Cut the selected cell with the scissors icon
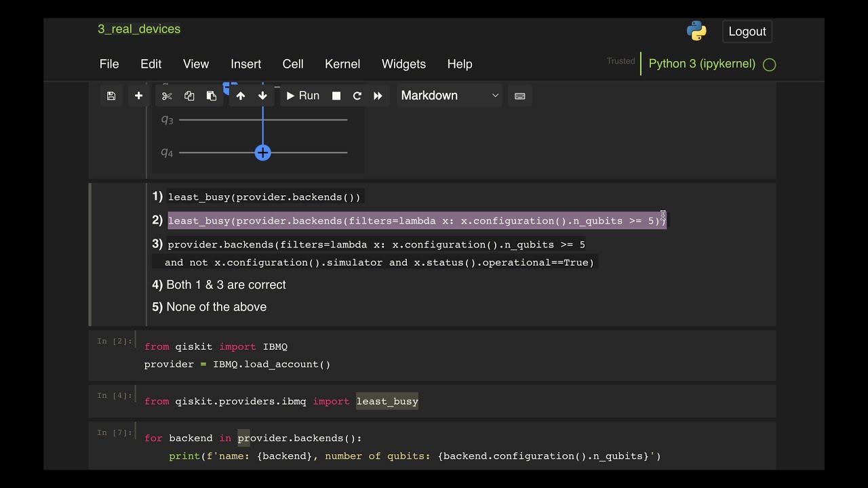 pyautogui.click(x=167, y=96)
